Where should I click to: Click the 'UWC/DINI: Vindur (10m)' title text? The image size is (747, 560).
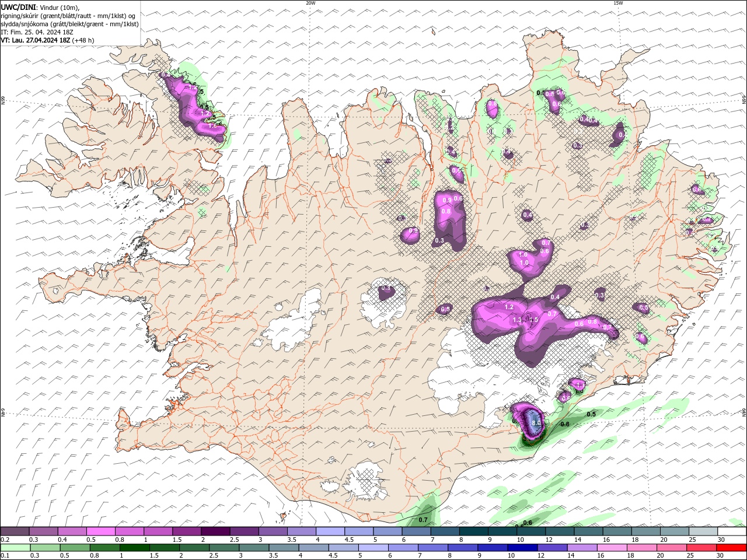41,6
